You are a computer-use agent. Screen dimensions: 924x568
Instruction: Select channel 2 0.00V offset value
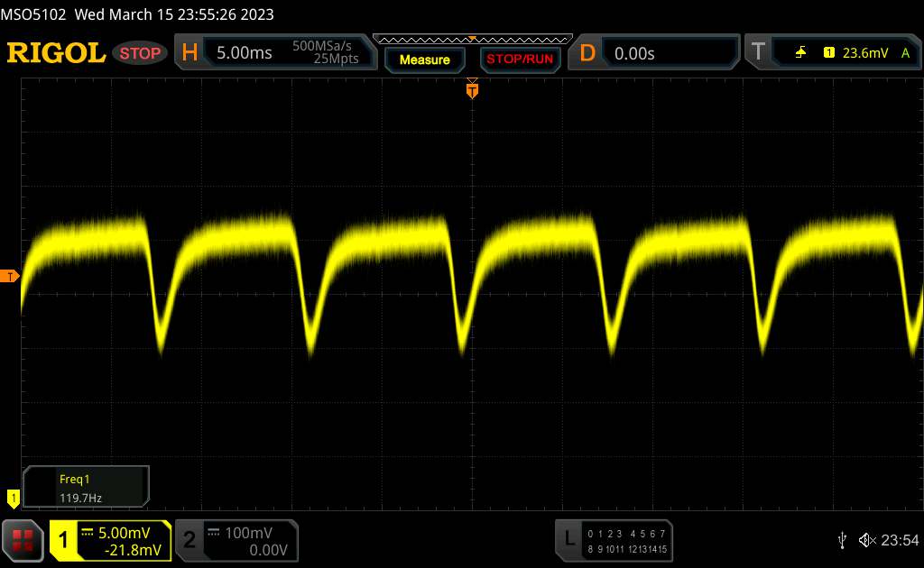click(268, 550)
